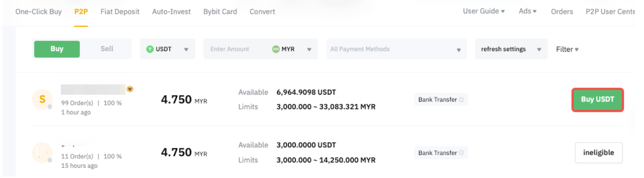Click the ineligible button on second offer
The image size is (644, 178).
point(598,153)
